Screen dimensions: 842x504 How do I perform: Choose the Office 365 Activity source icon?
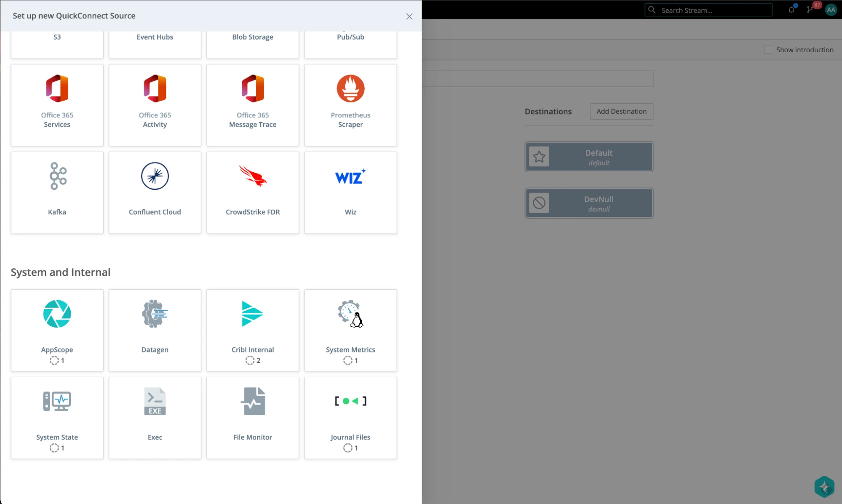pos(155,88)
